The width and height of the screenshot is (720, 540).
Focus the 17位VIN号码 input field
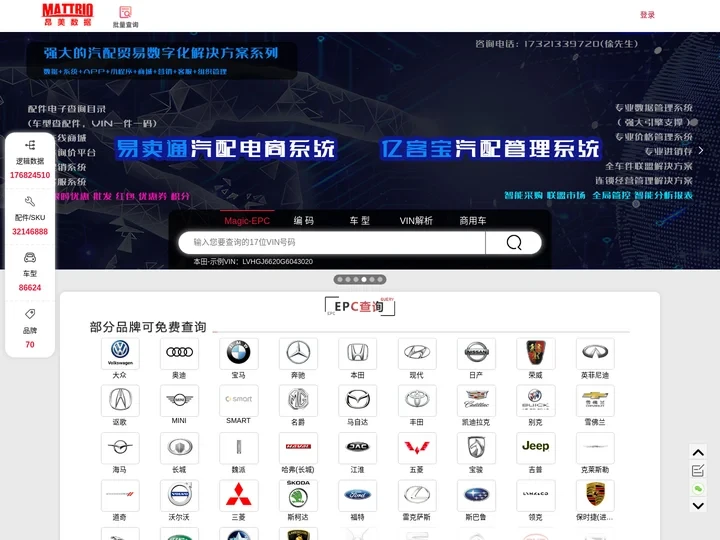[332, 242]
